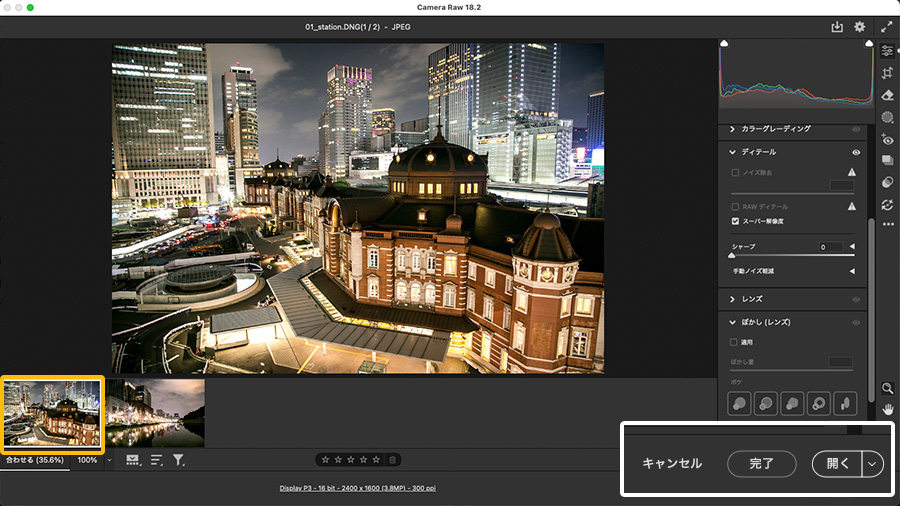Choose the ring bokeh shape button
900x506 pixels.
pyautogui.click(x=818, y=404)
